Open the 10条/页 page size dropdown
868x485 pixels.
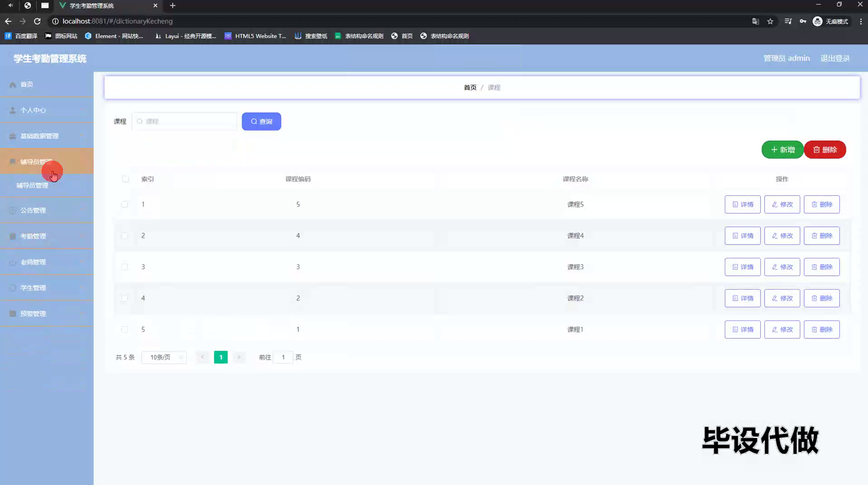point(164,357)
